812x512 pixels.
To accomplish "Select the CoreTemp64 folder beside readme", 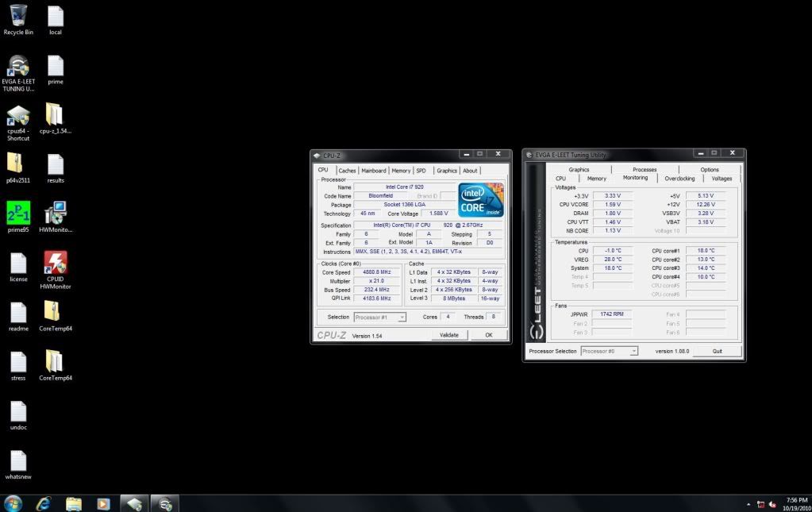I will click(56, 316).
